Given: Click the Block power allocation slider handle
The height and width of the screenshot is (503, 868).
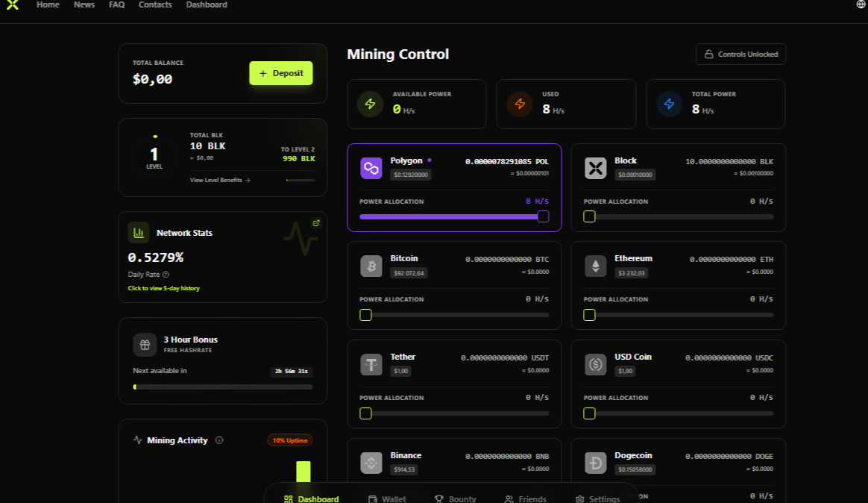Looking at the screenshot, I should (x=589, y=216).
